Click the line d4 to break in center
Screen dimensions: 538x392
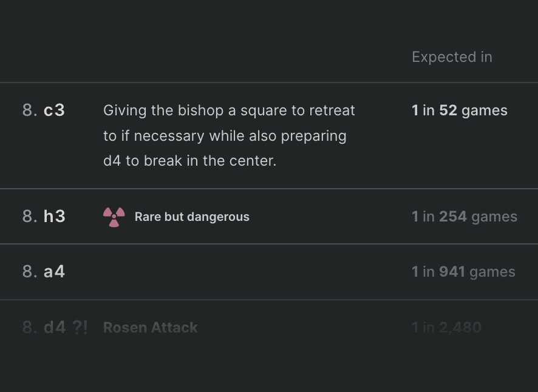pyautogui.click(x=189, y=161)
